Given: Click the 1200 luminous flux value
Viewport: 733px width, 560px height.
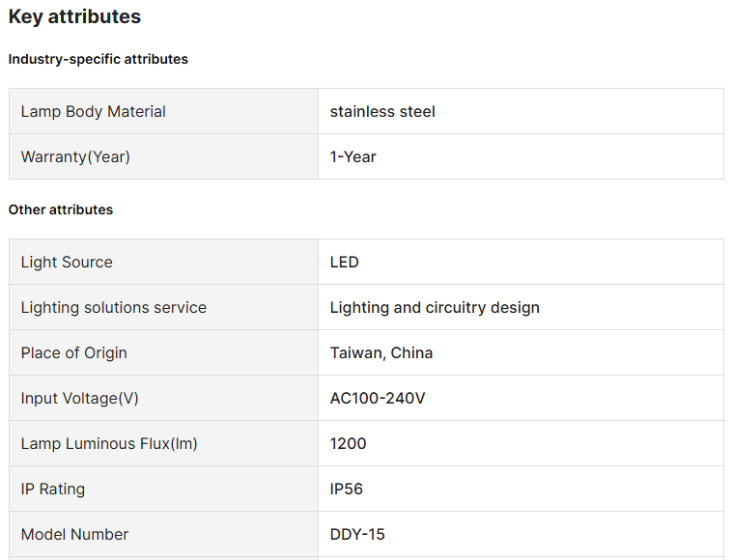Looking at the screenshot, I should tap(349, 444).
